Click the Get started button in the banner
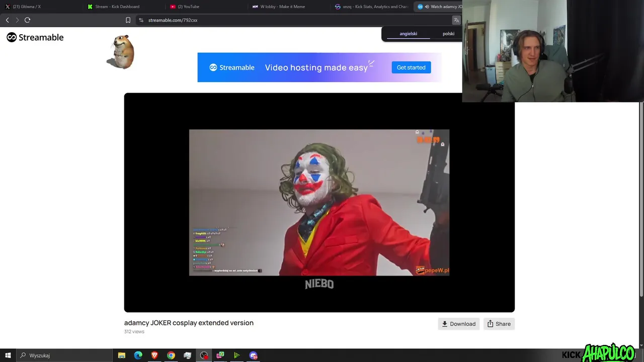 click(x=411, y=67)
